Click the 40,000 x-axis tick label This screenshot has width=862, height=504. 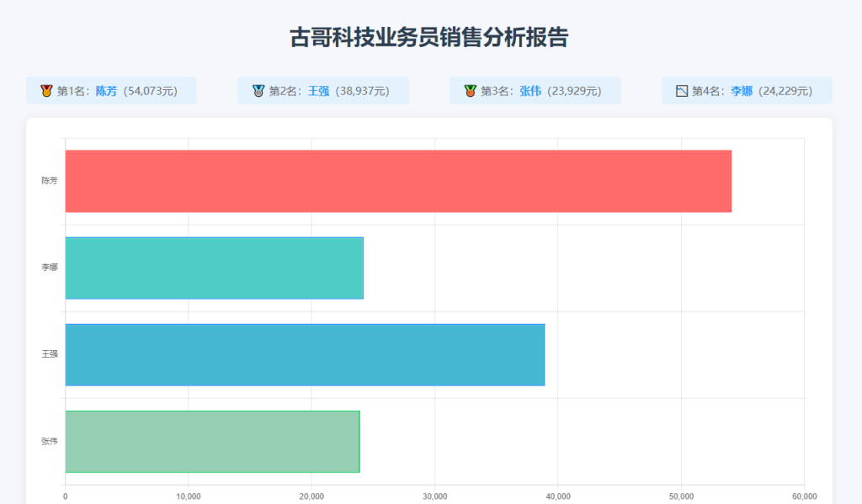[x=558, y=496]
